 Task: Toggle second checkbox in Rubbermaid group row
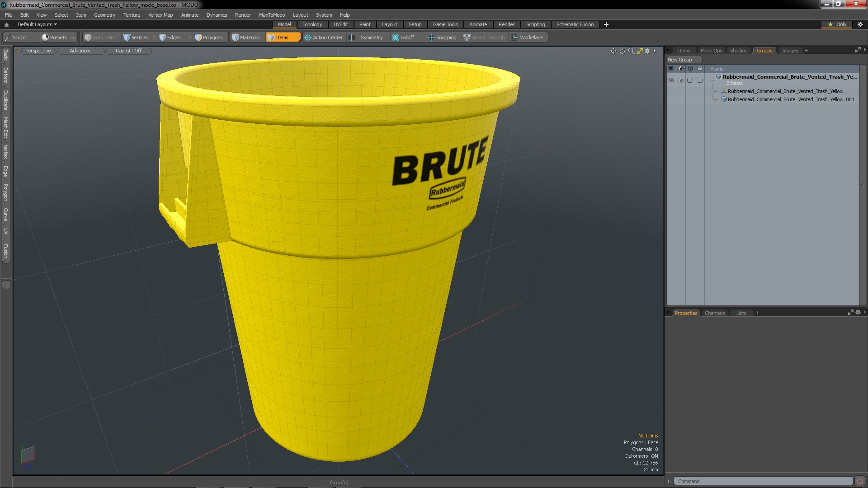[699, 80]
